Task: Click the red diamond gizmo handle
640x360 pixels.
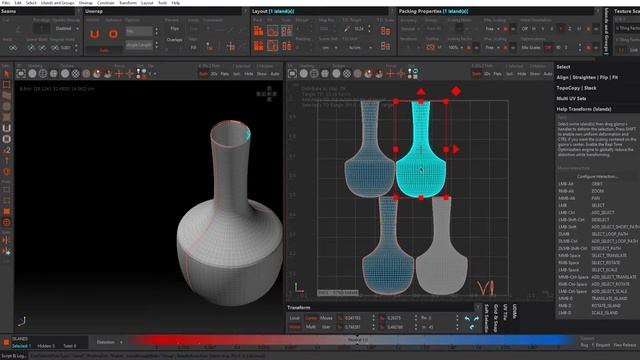Action: point(456,91)
